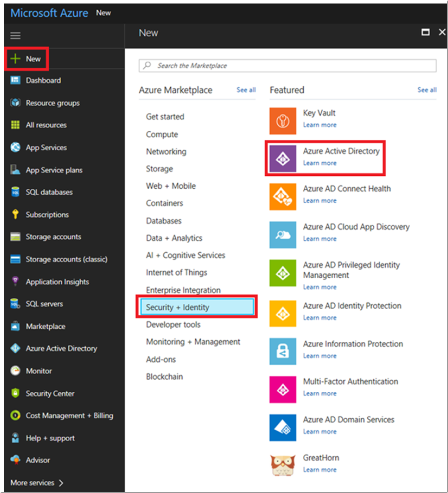Open the Compute category
Image resolution: width=448 pixels, height=493 pixels.
(162, 134)
